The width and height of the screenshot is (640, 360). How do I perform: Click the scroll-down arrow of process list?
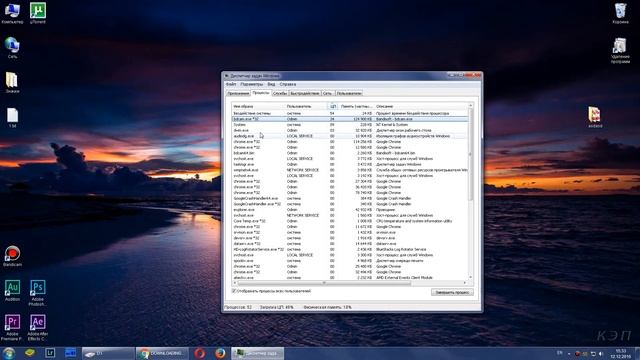(x=470, y=277)
